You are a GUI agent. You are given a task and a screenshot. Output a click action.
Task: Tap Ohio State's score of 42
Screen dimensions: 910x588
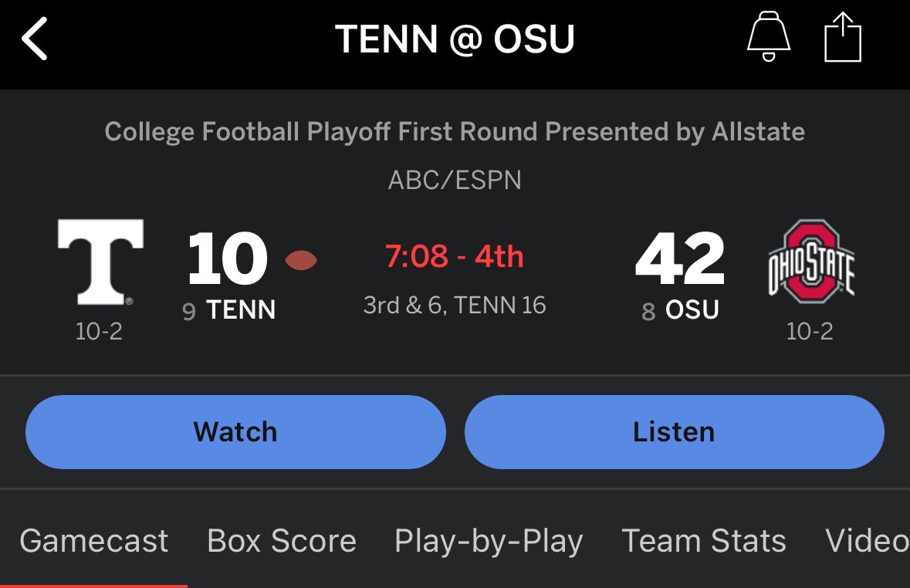pos(680,259)
